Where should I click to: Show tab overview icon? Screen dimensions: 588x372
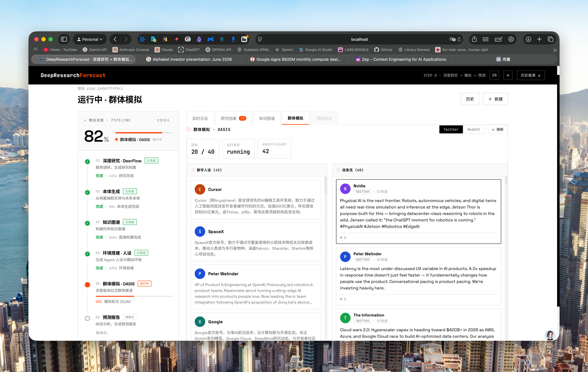[x=551, y=39]
